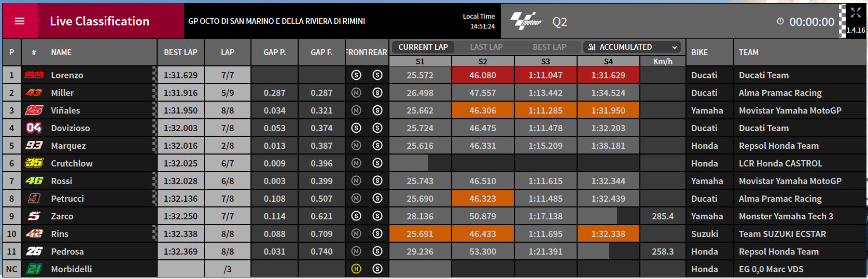Click the MotoGP logo
Image resolution: width=868 pixels, height=279 pixels.
[x=526, y=21]
